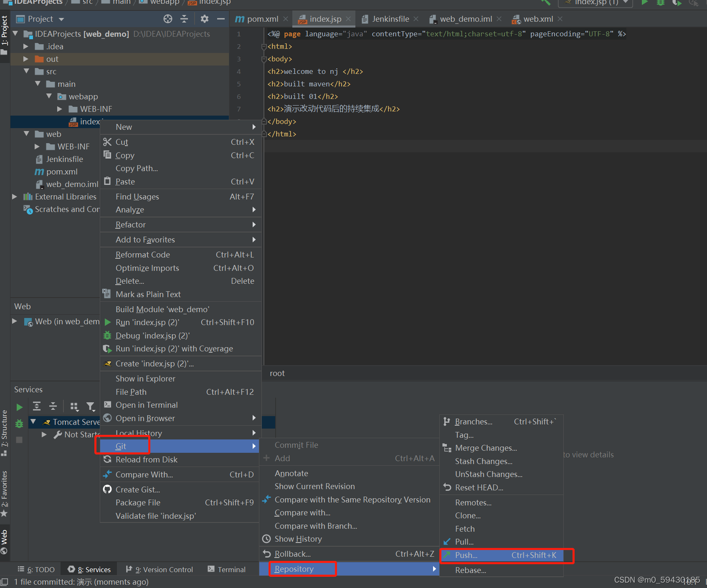Choose Reload from Disk in context menu
The width and height of the screenshot is (707, 588).
pyautogui.click(x=146, y=459)
